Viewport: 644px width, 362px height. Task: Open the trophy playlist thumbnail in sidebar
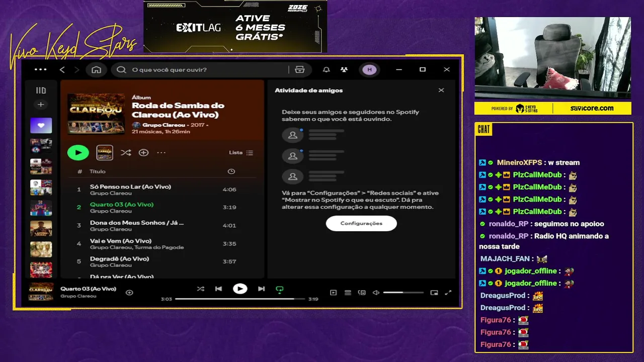[x=41, y=249]
